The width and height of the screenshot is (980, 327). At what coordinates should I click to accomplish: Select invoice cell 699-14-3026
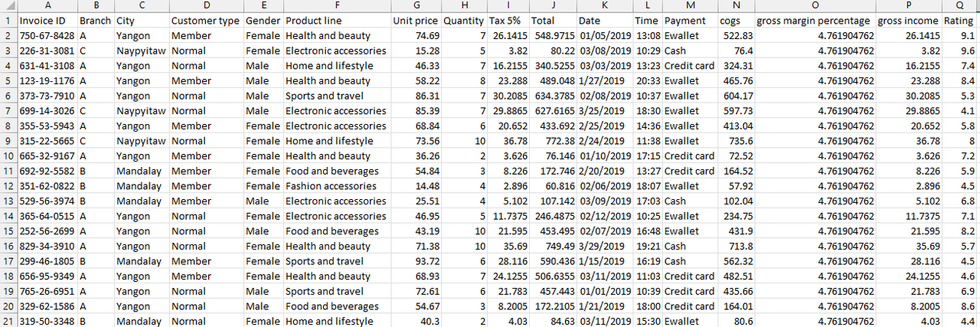point(47,111)
